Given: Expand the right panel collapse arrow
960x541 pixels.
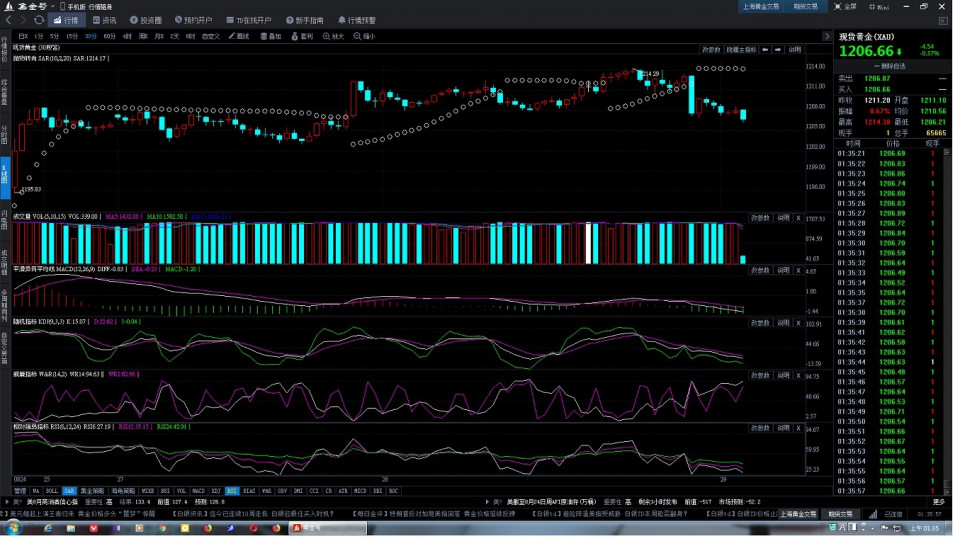Looking at the screenshot, I should click(828, 36).
